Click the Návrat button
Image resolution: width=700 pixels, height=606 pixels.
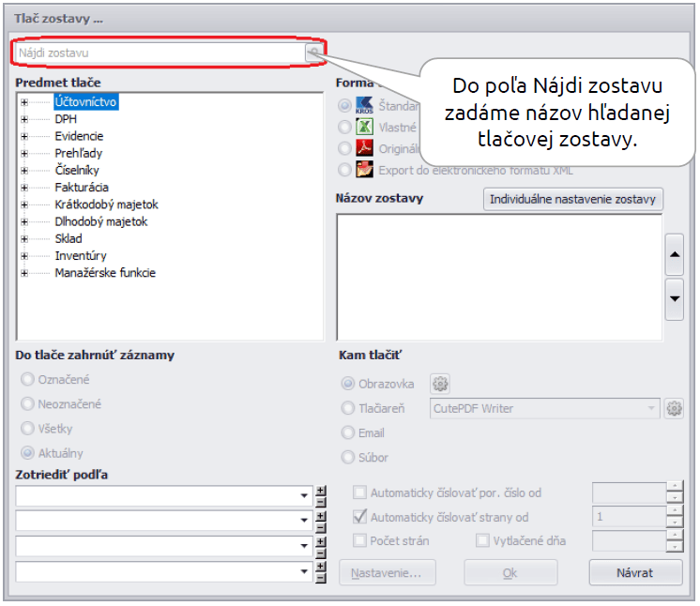click(x=634, y=572)
